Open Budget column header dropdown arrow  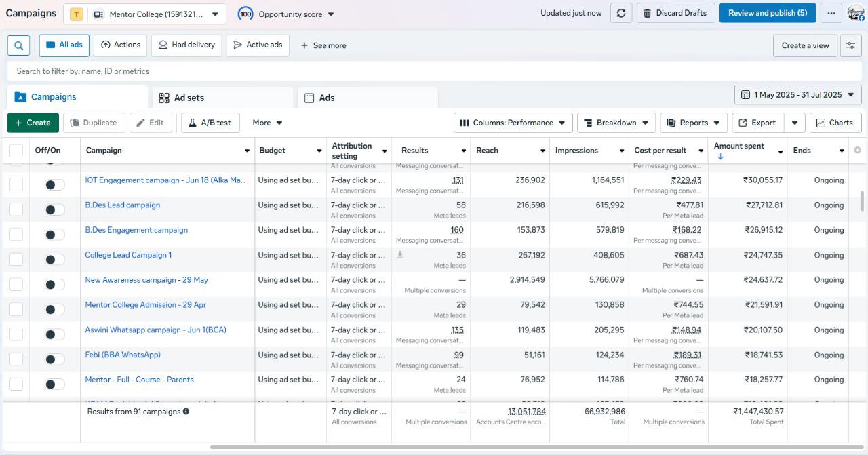pos(319,151)
